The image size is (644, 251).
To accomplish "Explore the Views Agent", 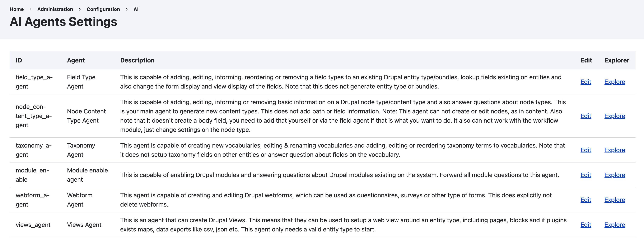I will click(614, 225).
